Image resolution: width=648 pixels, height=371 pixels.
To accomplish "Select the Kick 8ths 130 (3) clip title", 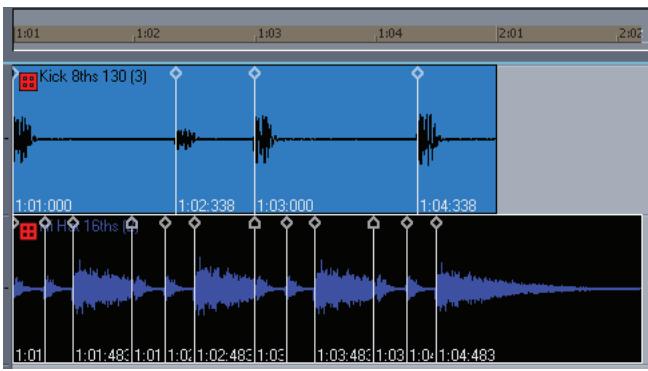I will pos(93,76).
